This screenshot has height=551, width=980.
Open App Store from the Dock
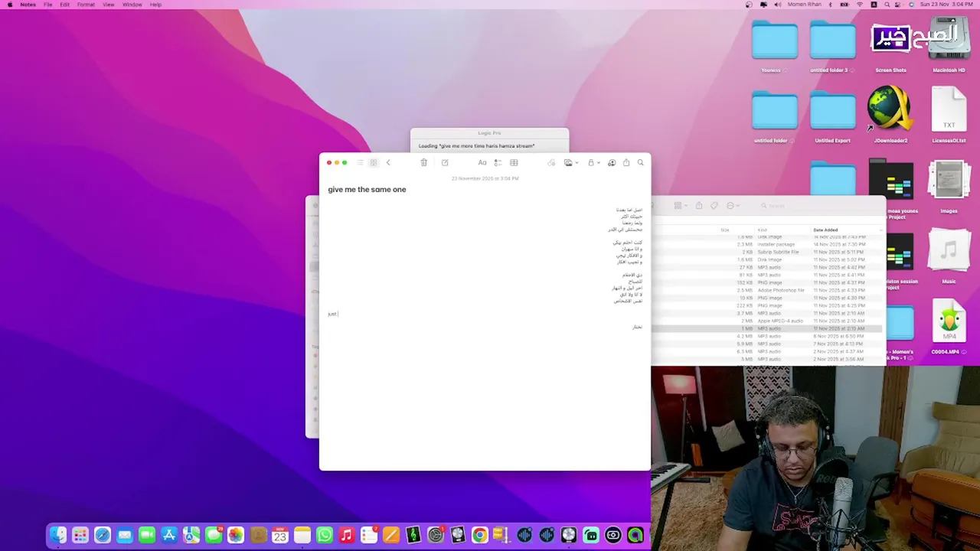[169, 535]
